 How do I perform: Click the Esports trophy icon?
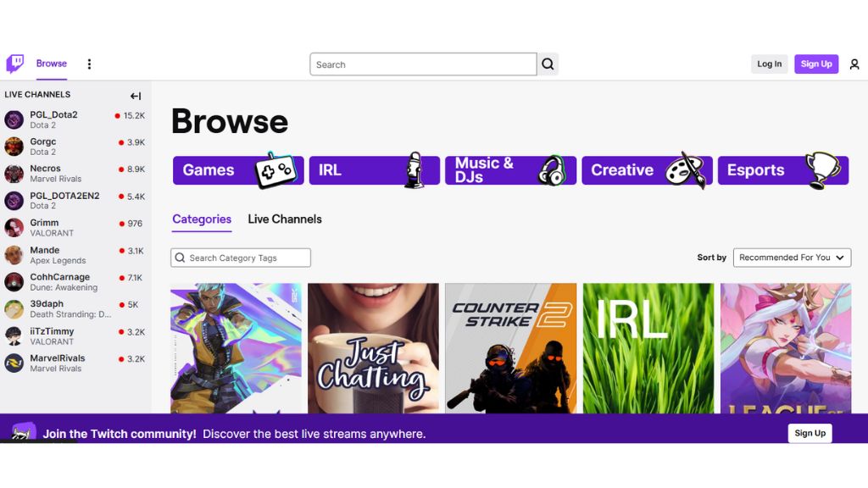(x=822, y=170)
